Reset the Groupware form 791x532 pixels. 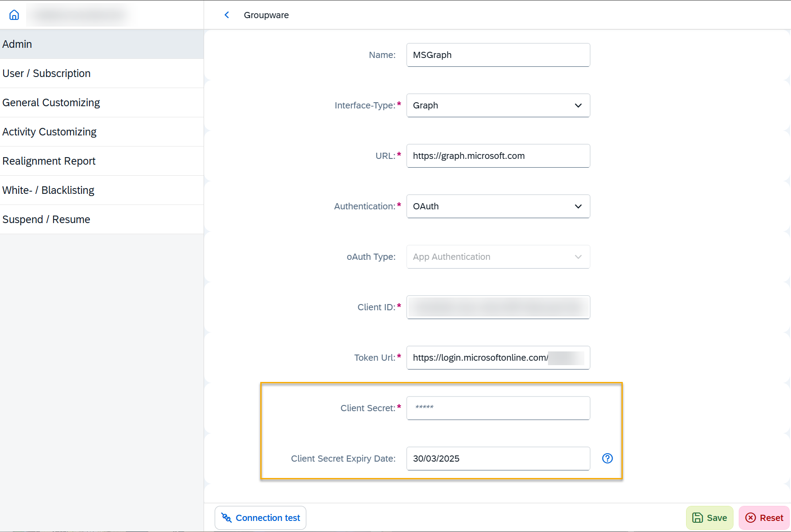click(764, 518)
